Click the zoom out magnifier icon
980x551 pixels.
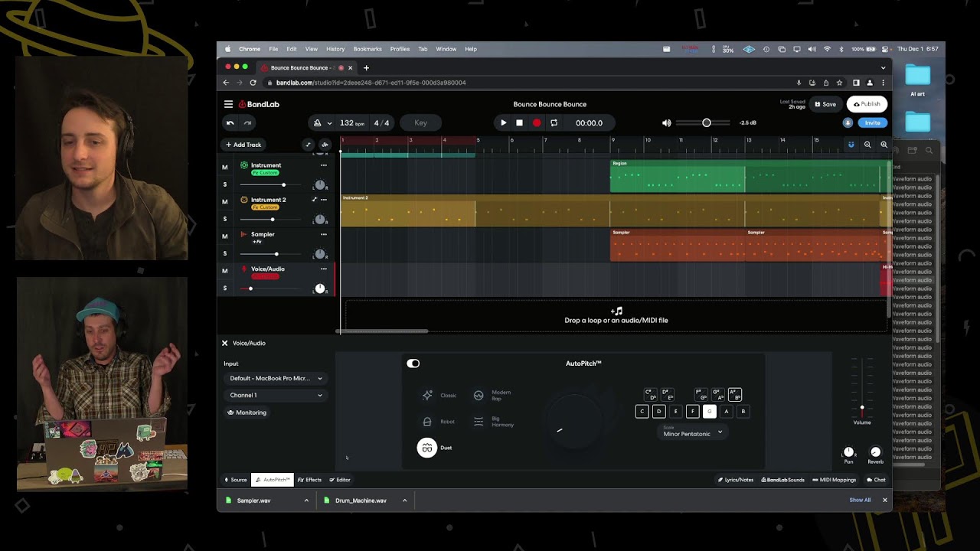coord(867,145)
